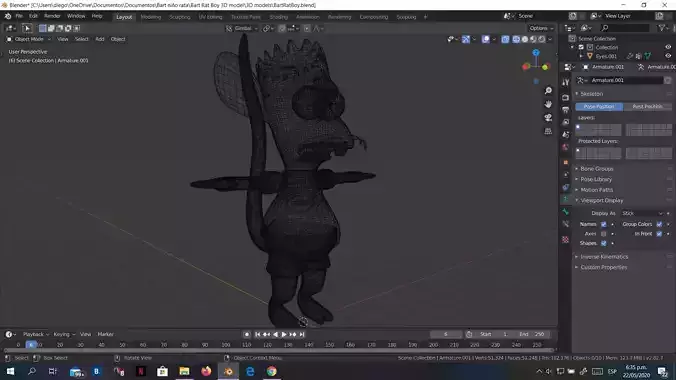Uncheck the Collection exclude checkbox
The image size is (676, 380).
pos(581,47)
